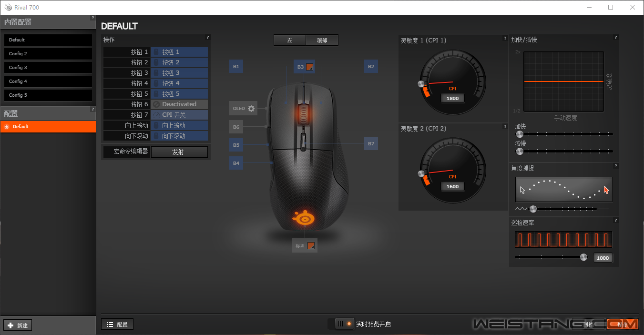This screenshot has width=644, height=335.
Task: Click the 加快 acceleration slider handle
Action: [x=520, y=134]
